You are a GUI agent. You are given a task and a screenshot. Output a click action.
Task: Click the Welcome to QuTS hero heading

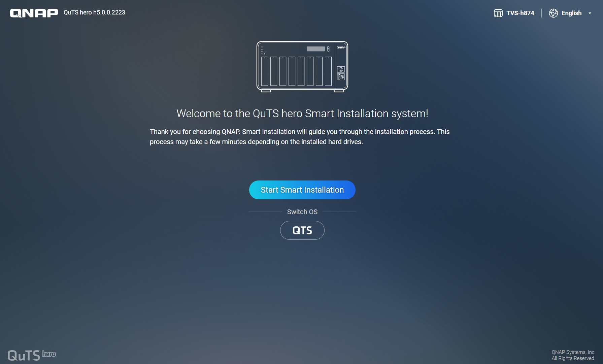302,113
